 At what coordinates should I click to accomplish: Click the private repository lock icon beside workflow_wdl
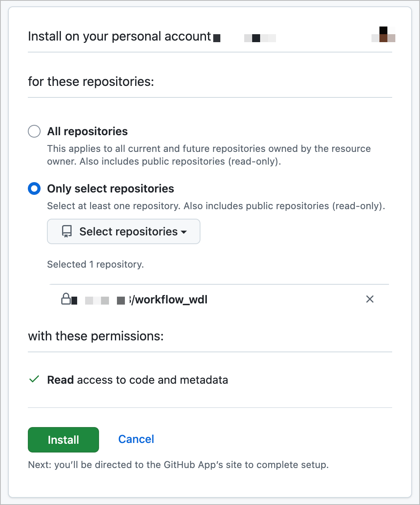(x=66, y=299)
